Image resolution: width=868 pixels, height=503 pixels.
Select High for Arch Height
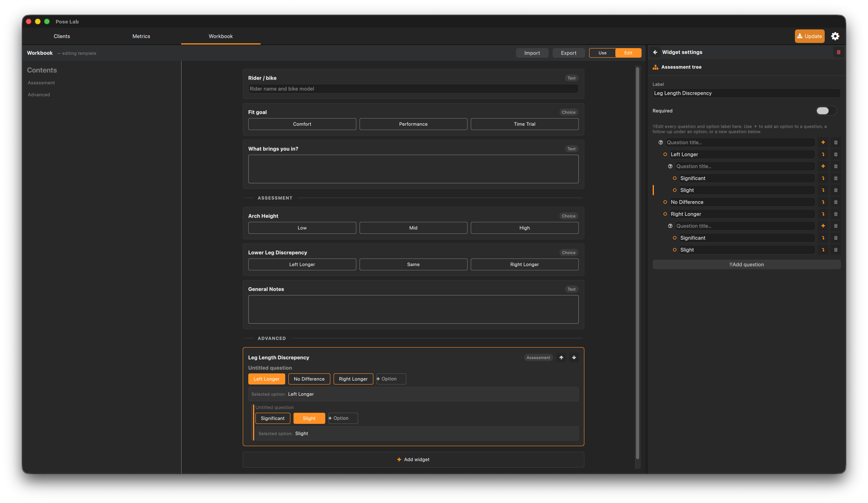pos(524,228)
